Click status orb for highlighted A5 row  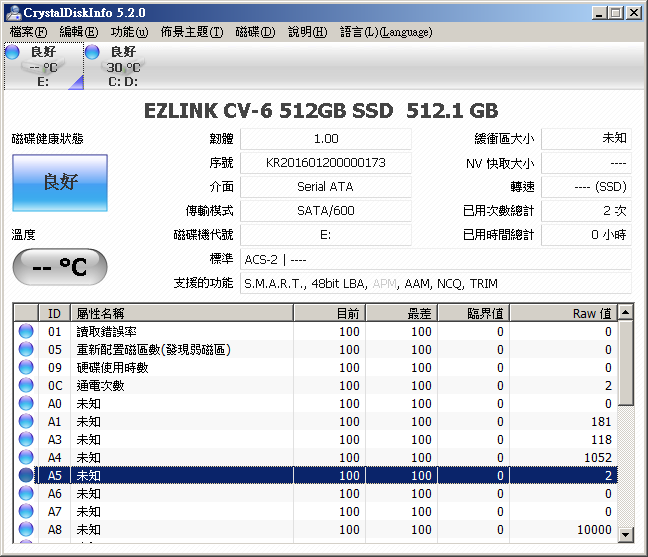[26, 475]
